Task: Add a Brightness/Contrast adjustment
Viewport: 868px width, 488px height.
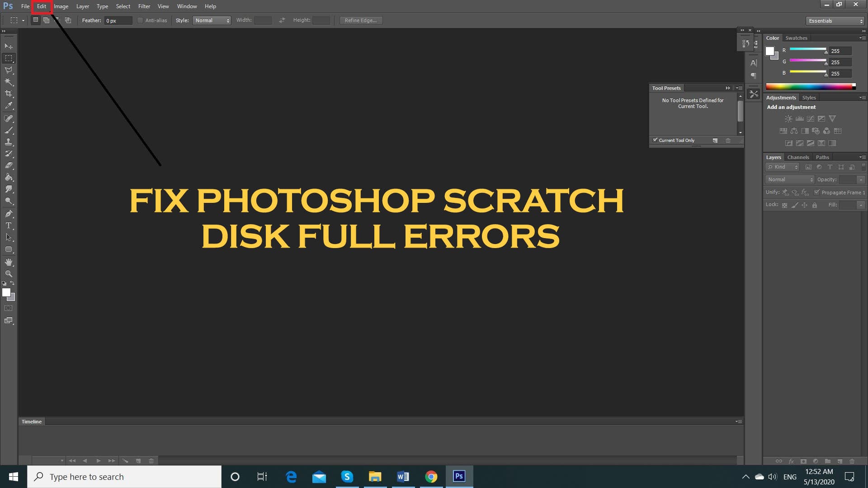Action: [788, 119]
